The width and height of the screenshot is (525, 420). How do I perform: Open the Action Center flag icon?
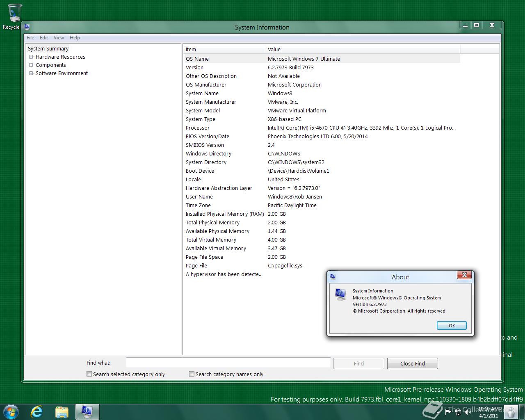(x=448, y=412)
